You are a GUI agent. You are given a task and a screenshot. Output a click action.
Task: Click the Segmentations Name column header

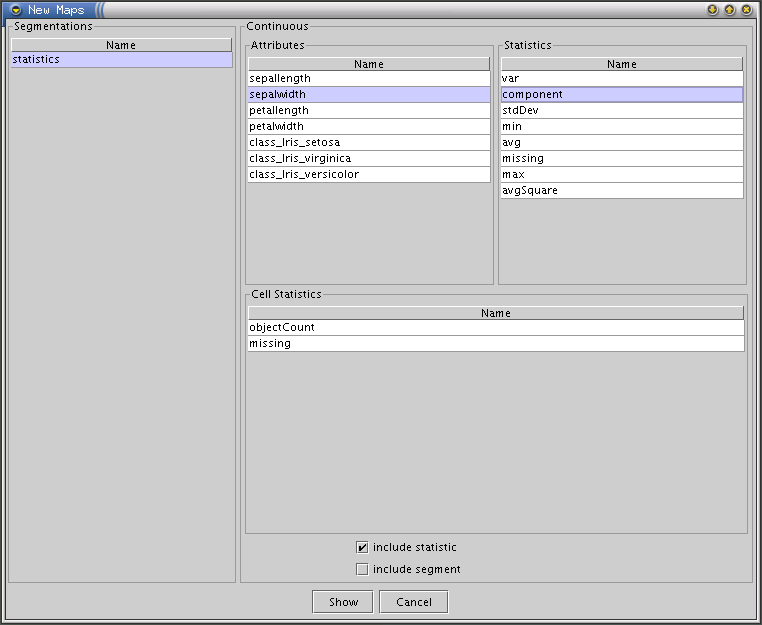click(121, 45)
